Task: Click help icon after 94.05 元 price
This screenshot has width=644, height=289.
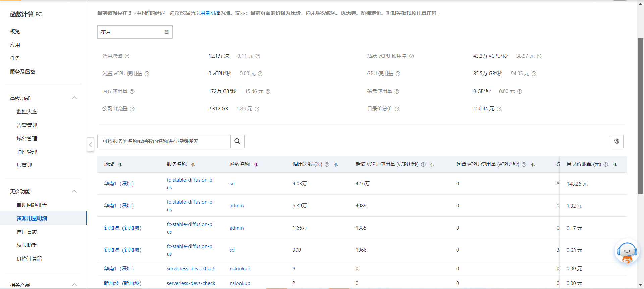Action: [x=534, y=74]
